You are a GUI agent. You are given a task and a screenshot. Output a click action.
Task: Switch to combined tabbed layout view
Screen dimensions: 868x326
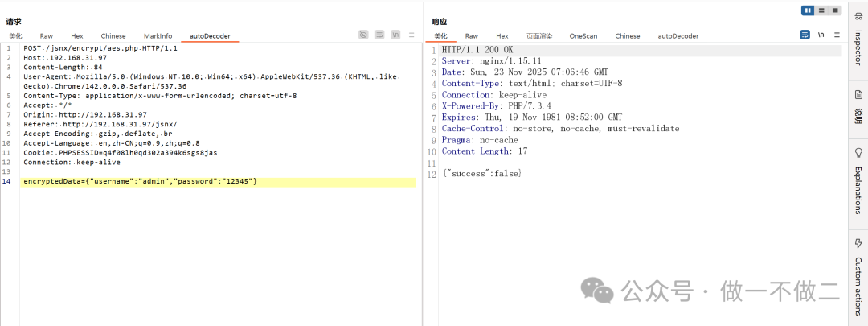[835, 10]
